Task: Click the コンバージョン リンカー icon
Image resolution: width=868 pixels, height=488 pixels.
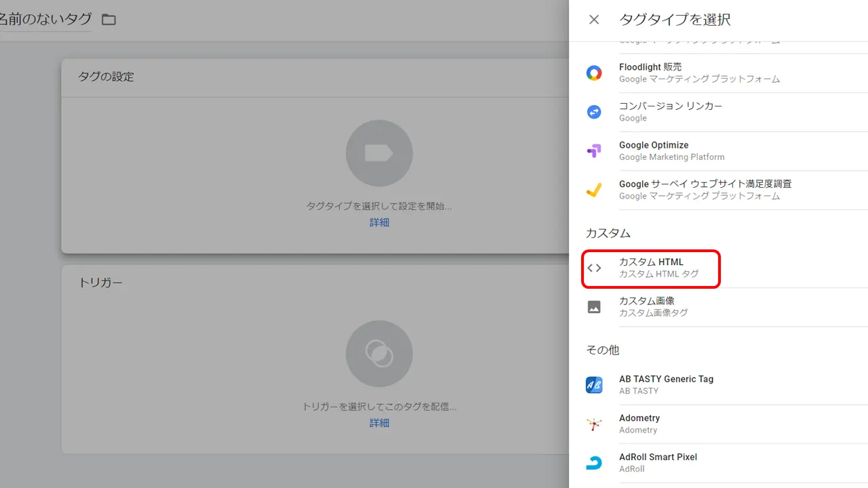Action: coord(594,112)
